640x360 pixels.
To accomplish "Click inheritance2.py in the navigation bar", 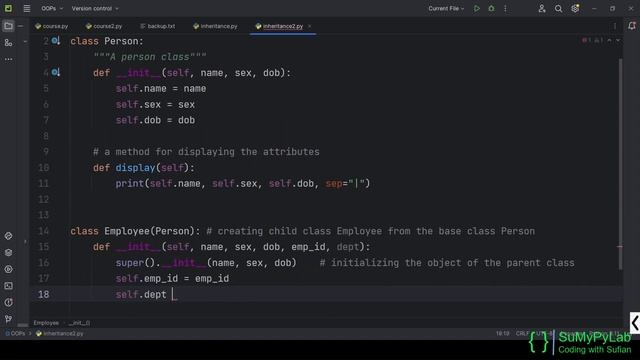I will [60, 333].
